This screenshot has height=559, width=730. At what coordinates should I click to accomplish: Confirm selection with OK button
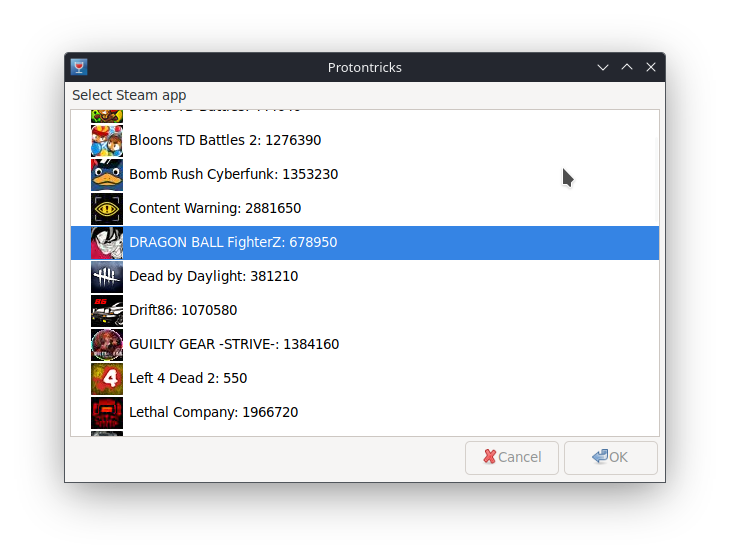pos(611,458)
